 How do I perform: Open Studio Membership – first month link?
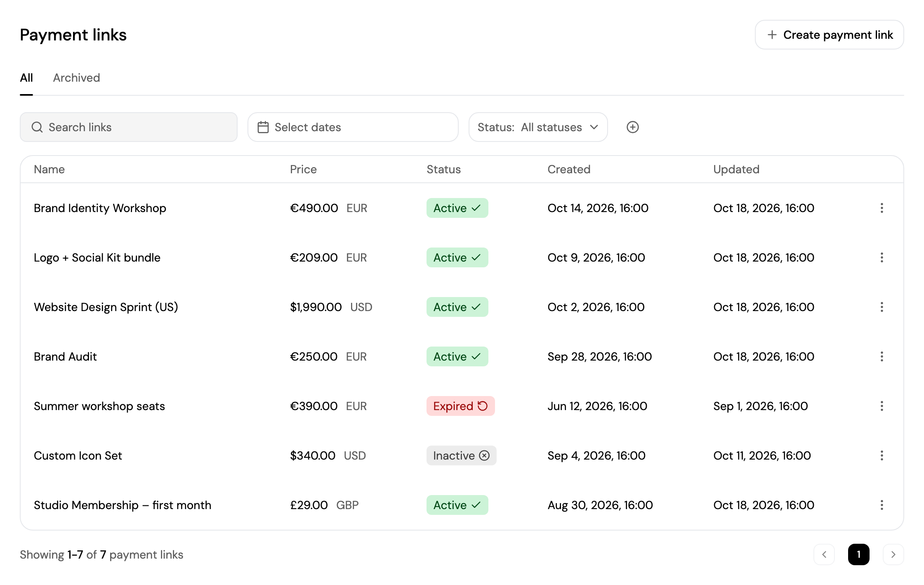point(123,505)
